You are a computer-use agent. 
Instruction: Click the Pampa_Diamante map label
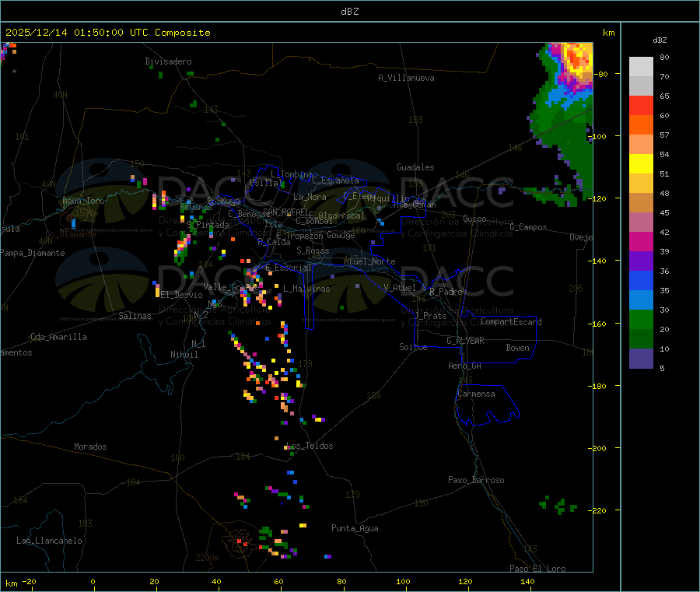[x=33, y=253]
